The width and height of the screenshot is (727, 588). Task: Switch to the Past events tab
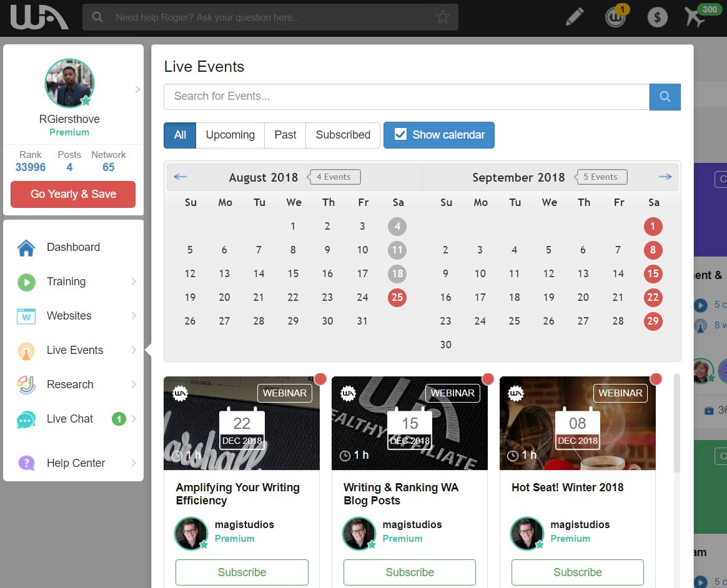point(285,135)
